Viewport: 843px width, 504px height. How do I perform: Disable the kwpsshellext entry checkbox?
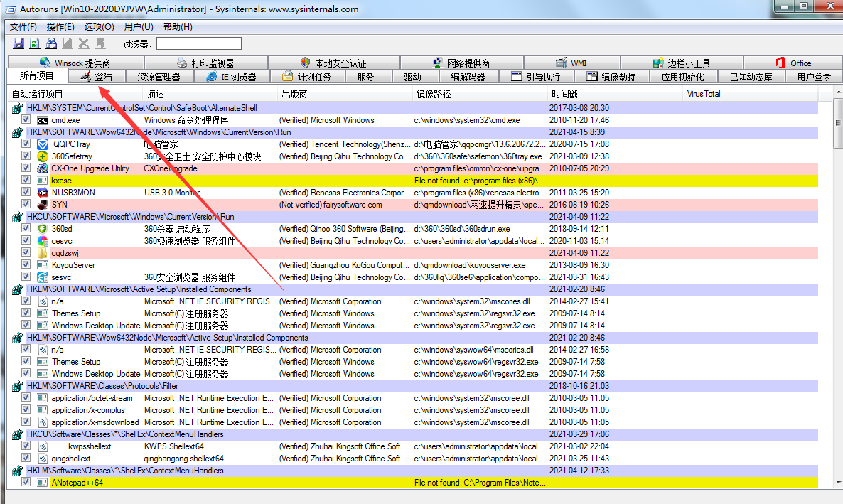point(26,446)
